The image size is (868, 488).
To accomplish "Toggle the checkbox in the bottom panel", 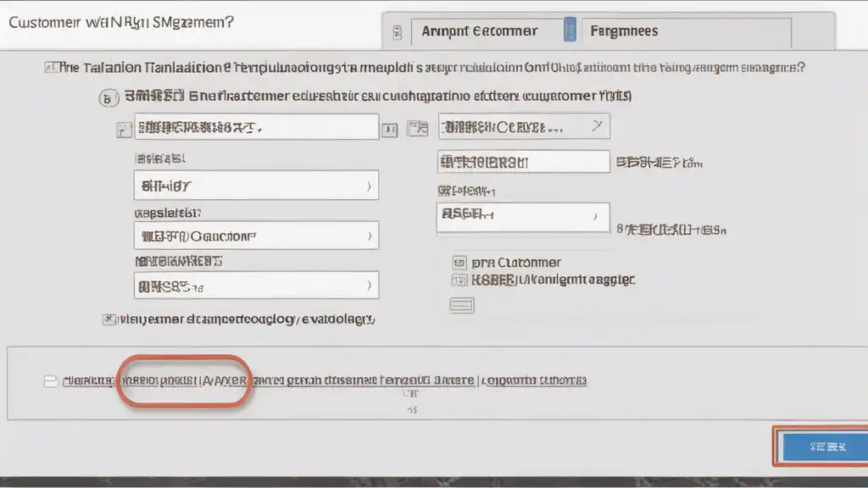I will [50, 381].
